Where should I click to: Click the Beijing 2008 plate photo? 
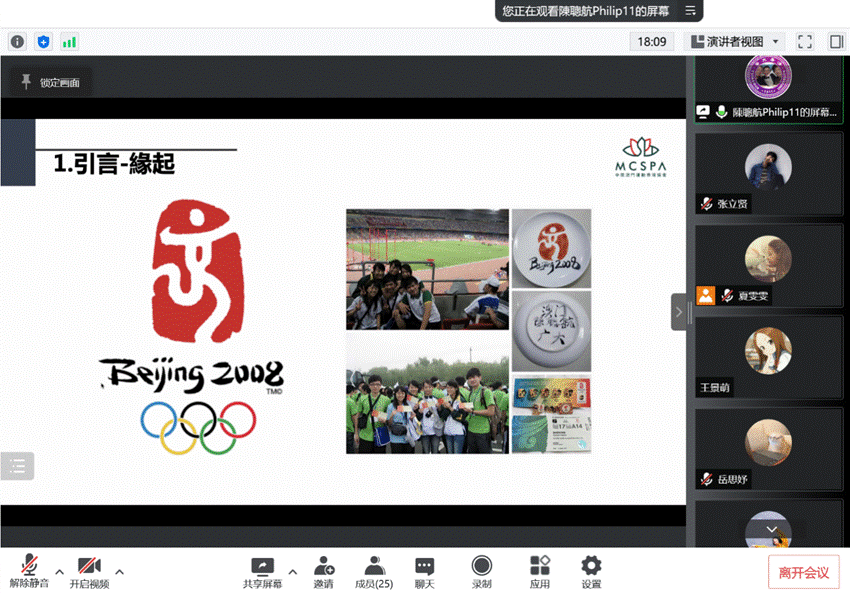click(551, 248)
